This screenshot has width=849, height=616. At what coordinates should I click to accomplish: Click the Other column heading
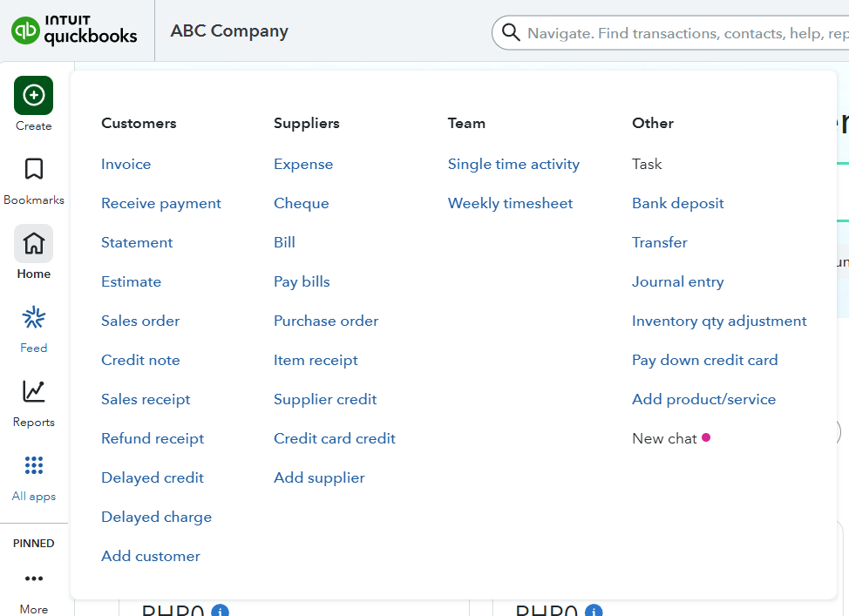pos(653,123)
